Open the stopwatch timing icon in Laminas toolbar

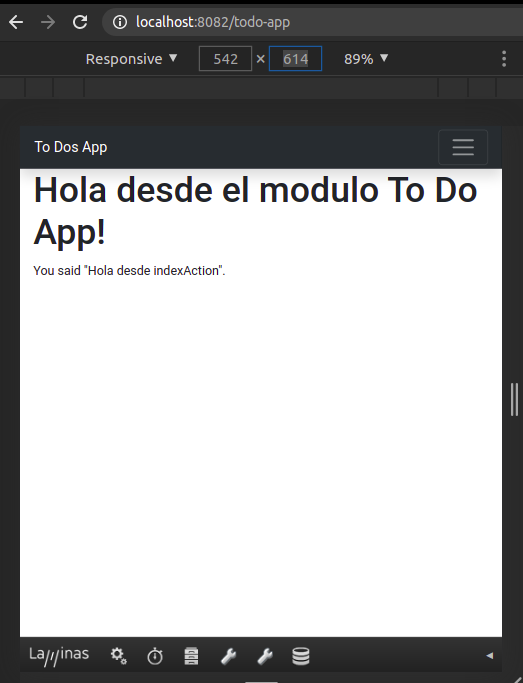[x=155, y=656]
